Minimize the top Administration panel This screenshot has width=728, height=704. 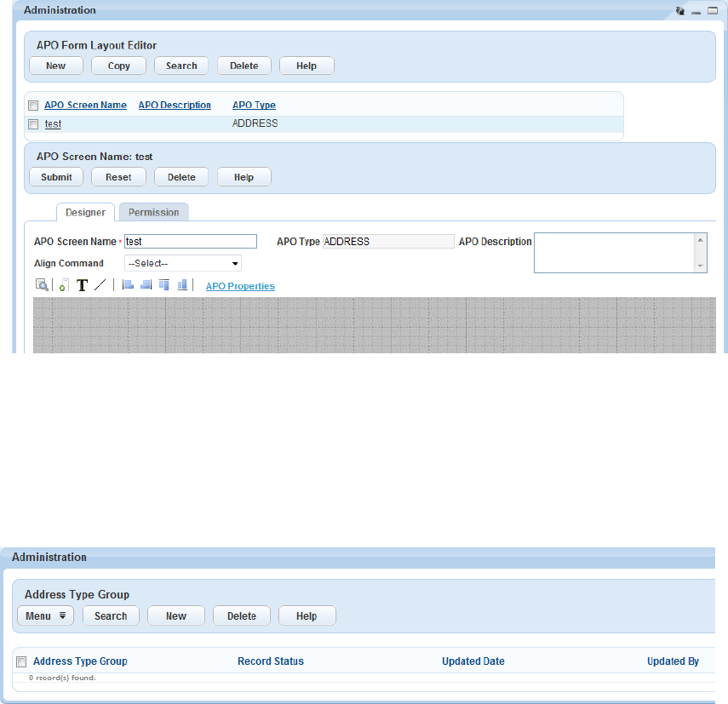click(x=696, y=12)
